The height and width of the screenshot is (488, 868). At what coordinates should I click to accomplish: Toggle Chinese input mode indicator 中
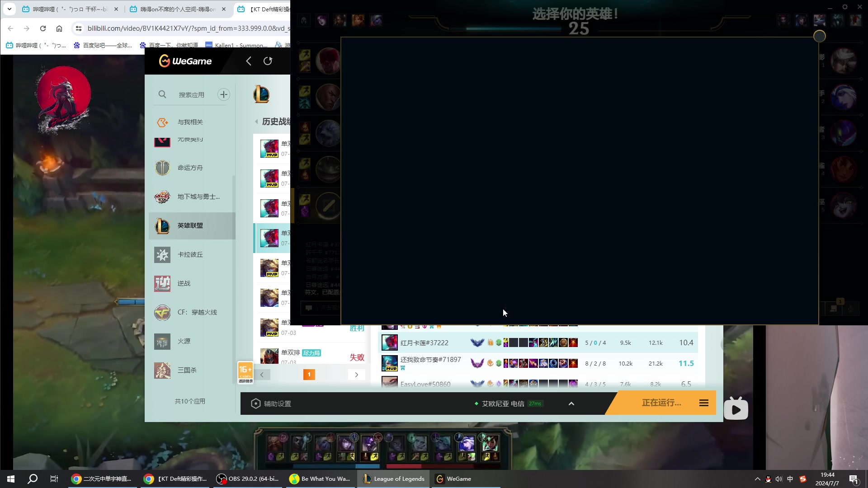[790, 479]
